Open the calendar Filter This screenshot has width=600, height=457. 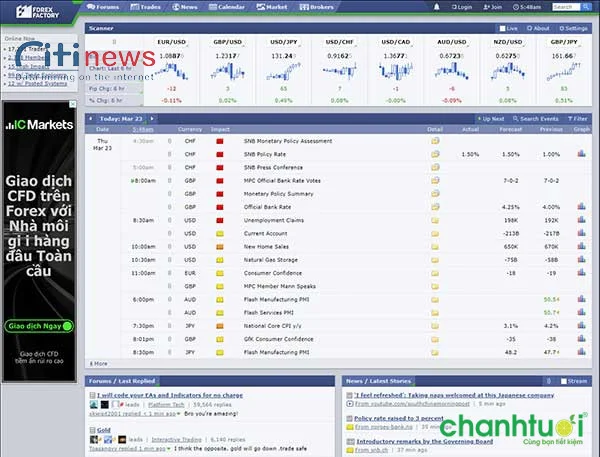tap(577, 119)
